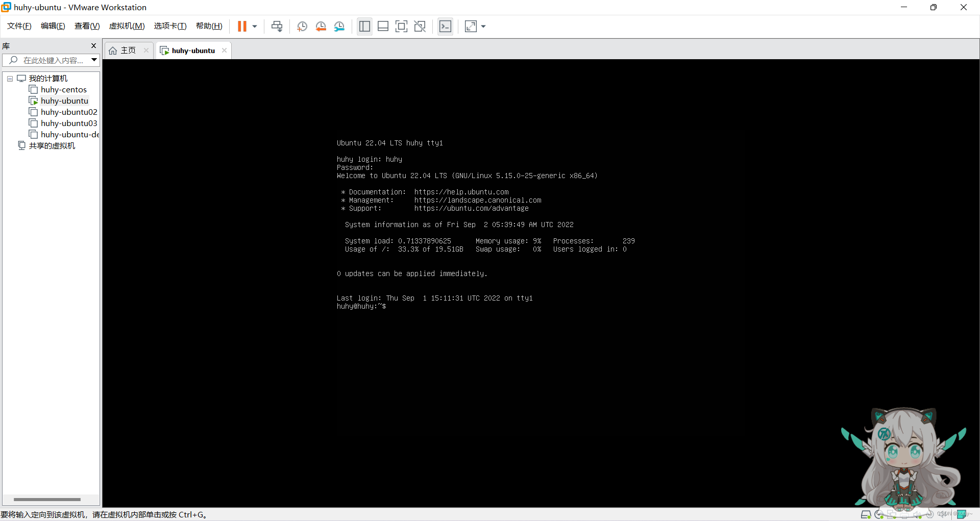Viewport: 980px width, 521px height.
Task: Show the console view icon
Action: pos(445,27)
